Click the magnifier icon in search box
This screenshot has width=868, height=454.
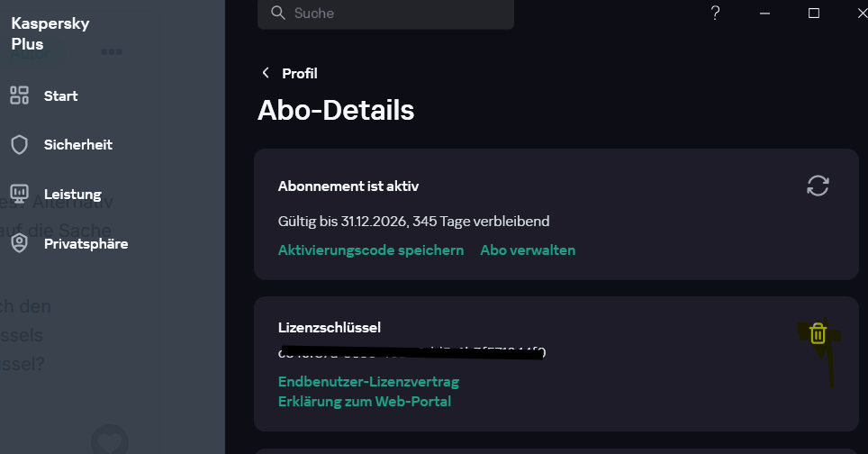(x=276, y=14)
